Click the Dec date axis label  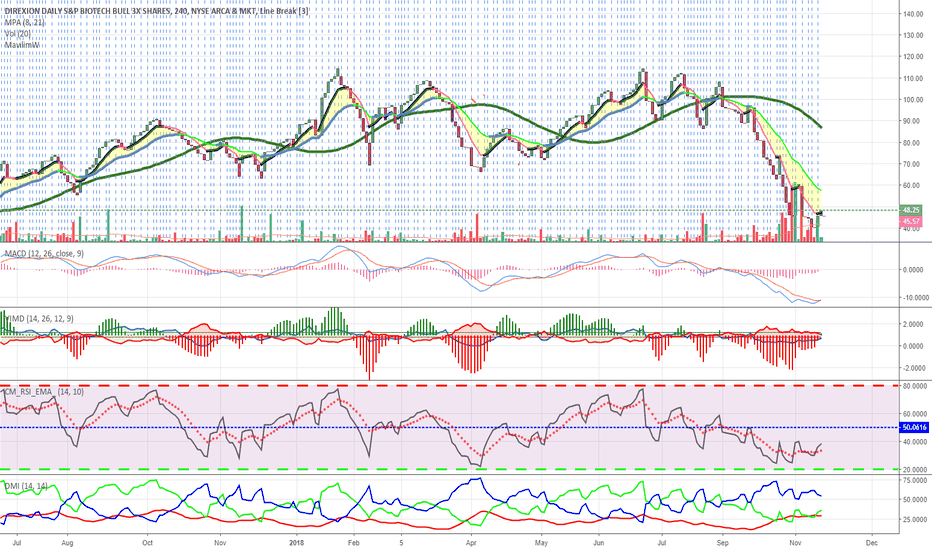pos(872,543)
